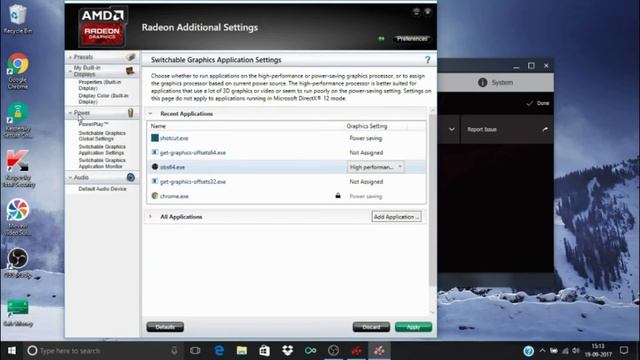Screen dimensions: 640x360
Task: Open the pinwheel video editor desktop icon
Action: (x=18, y=217)
